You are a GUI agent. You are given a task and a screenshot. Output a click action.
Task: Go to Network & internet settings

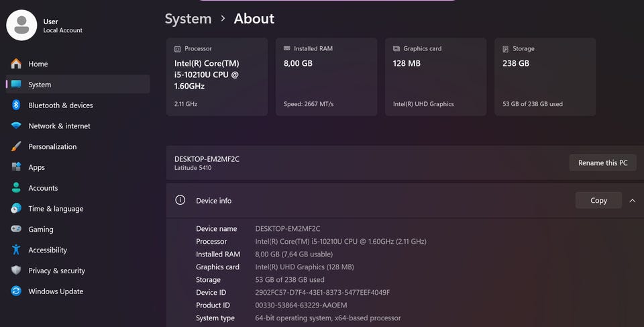point(78,126)
